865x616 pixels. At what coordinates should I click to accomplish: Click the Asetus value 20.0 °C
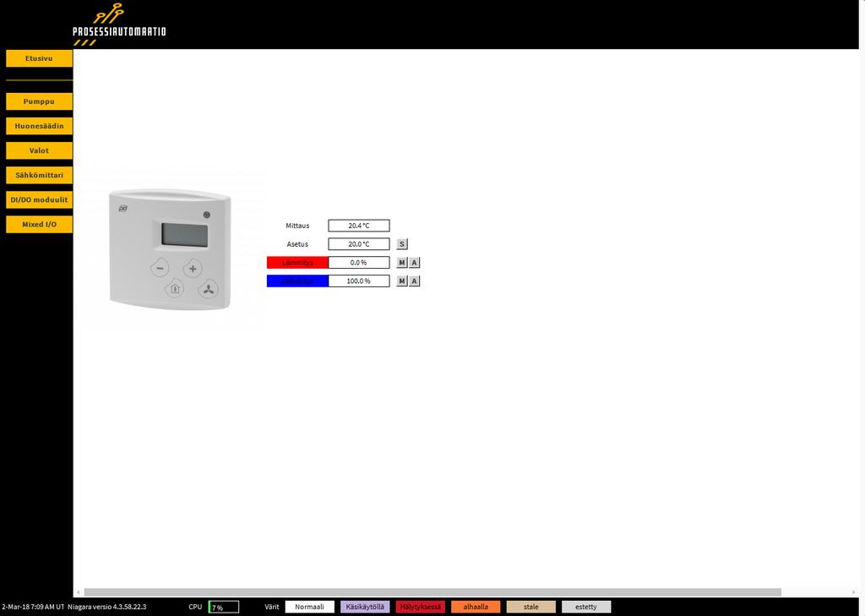pyautogui.click(x=359, y=244)
